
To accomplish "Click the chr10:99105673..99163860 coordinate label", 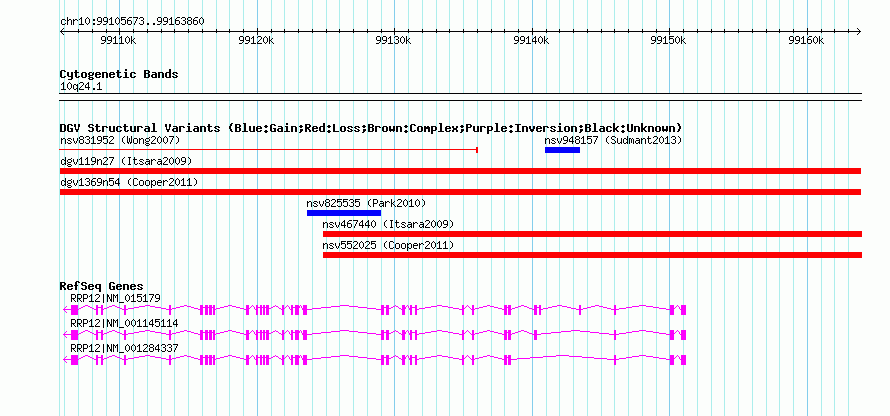I will pyautogui.click(x=132, y=21).
